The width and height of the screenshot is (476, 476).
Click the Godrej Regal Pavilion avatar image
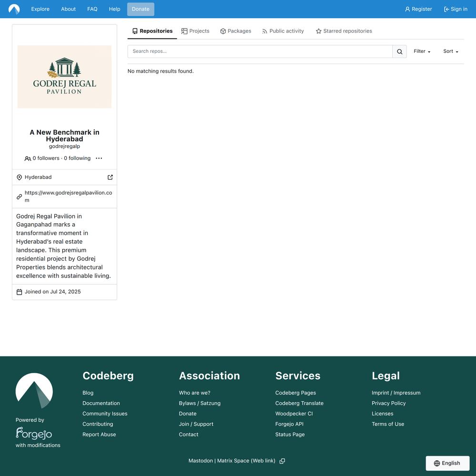pos(64,77)
